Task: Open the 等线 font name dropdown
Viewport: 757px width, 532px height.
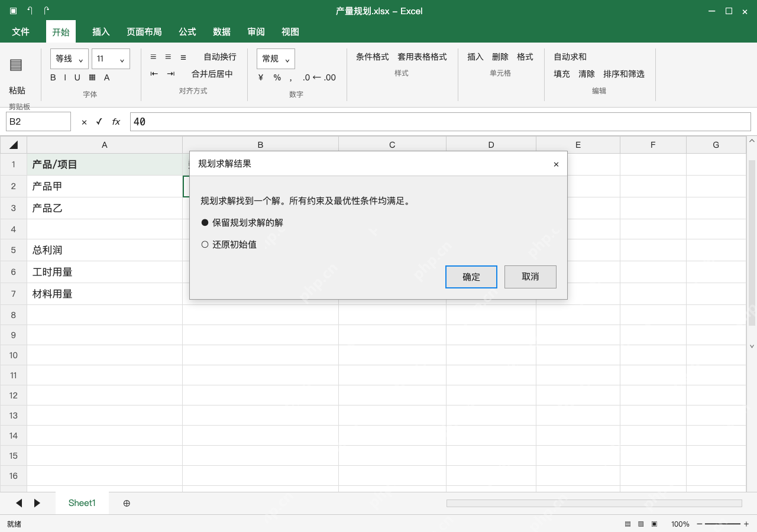Action: (x=69, y=59)
